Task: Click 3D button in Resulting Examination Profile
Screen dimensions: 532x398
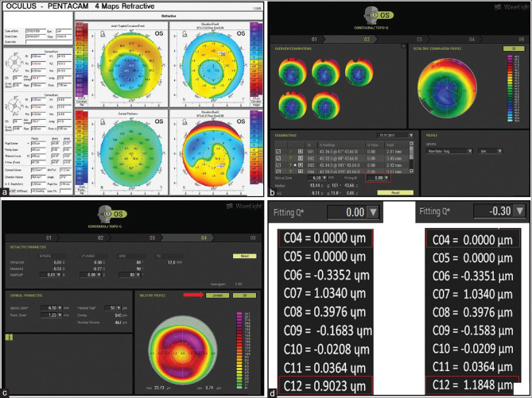Action: tap(514, 48)
